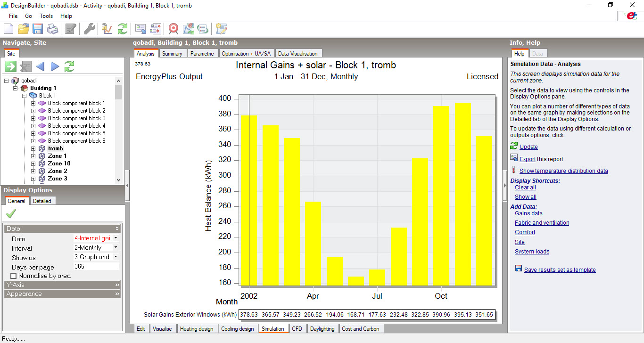Click the wrench program options icon

[x=90, y=29]
